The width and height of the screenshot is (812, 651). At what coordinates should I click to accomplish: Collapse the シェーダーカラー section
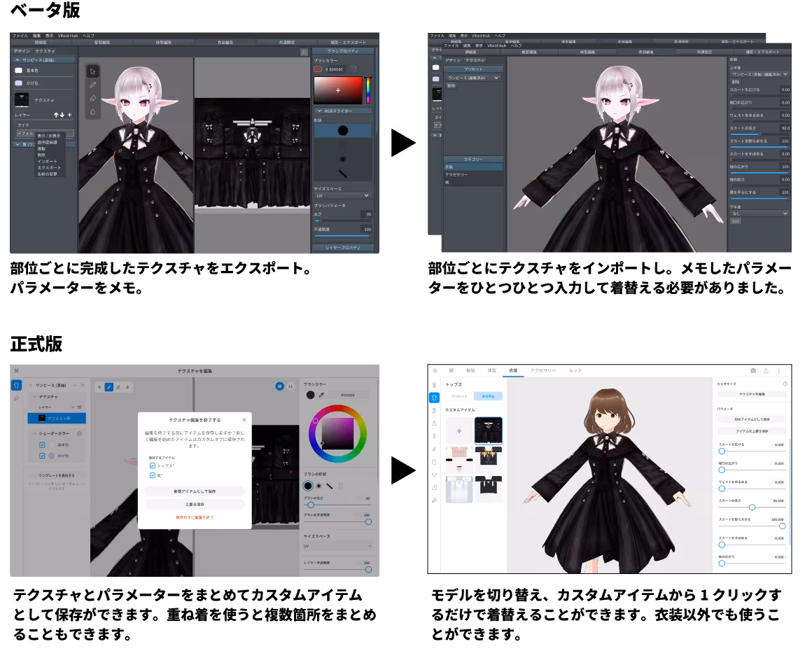point(35,433)
